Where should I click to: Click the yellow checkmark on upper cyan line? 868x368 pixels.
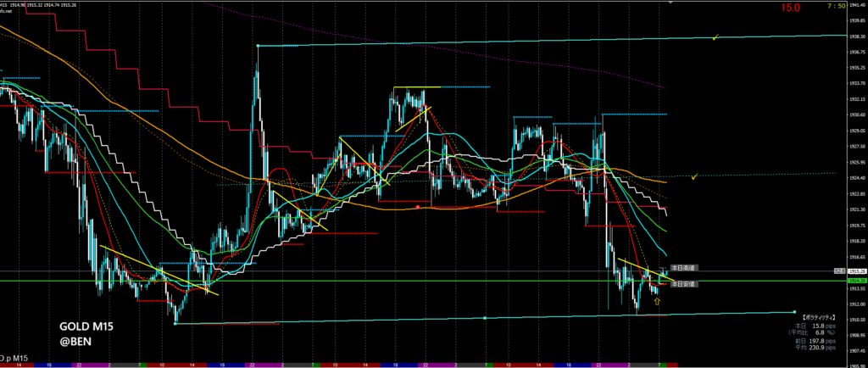point(716,37)
